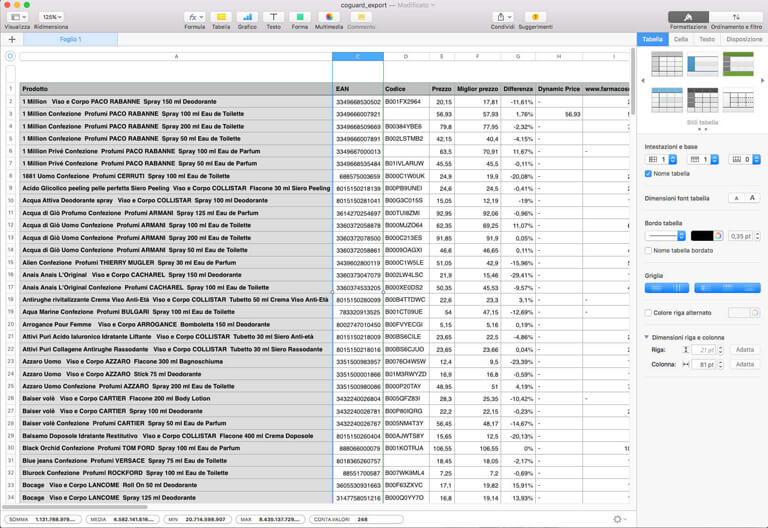Click the CONTA VALORI calculation pill
This screenshot has width=768, height=528.
click(x=356, y=519)
